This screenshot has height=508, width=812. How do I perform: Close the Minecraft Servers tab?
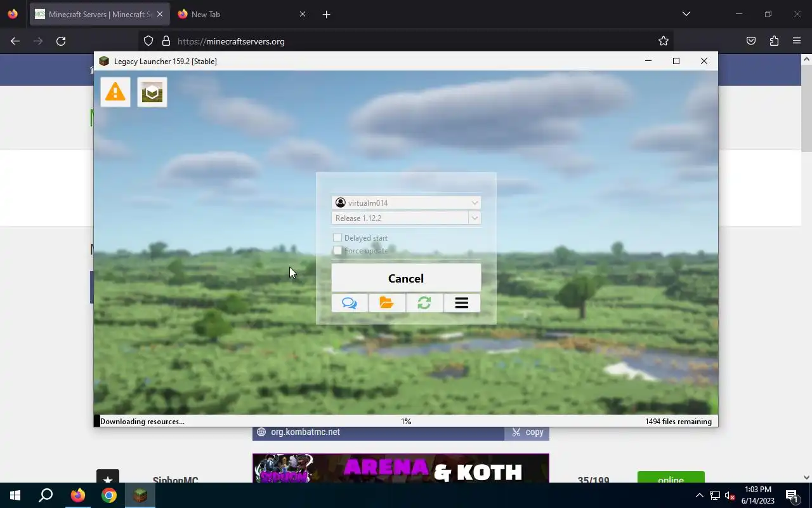point(159,14)
